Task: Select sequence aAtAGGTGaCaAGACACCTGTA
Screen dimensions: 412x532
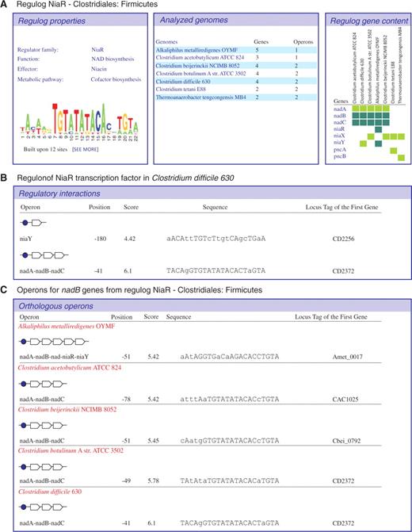Action: tap(230, 357)
